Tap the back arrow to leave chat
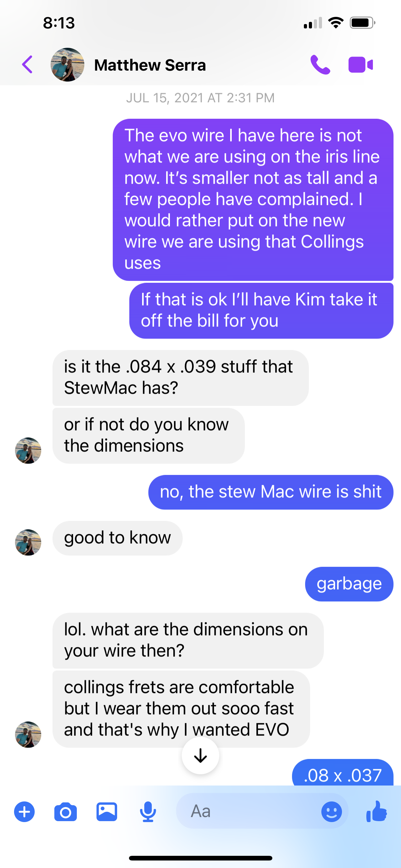The width and height of the screenshot is (401, 868). [27, 64]
